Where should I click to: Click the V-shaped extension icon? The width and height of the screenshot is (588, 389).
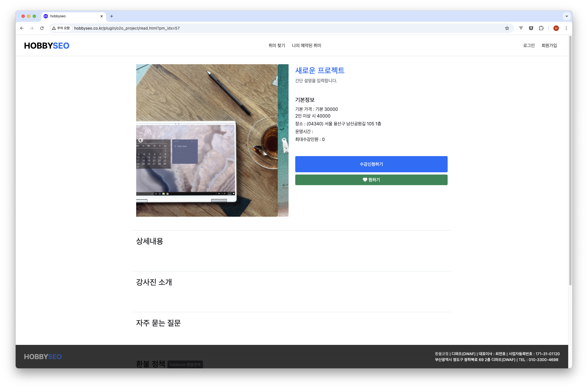521,28
